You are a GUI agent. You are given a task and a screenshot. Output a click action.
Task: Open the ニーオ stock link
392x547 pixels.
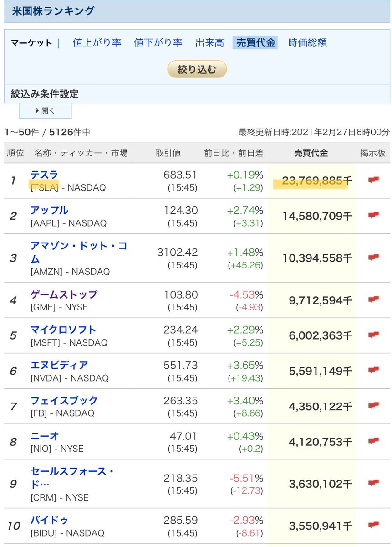coord(45,436)
